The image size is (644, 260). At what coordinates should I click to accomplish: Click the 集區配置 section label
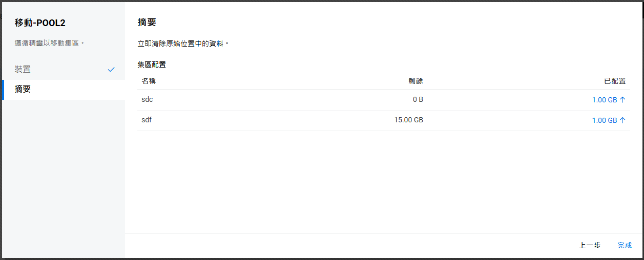coord(152,64)
